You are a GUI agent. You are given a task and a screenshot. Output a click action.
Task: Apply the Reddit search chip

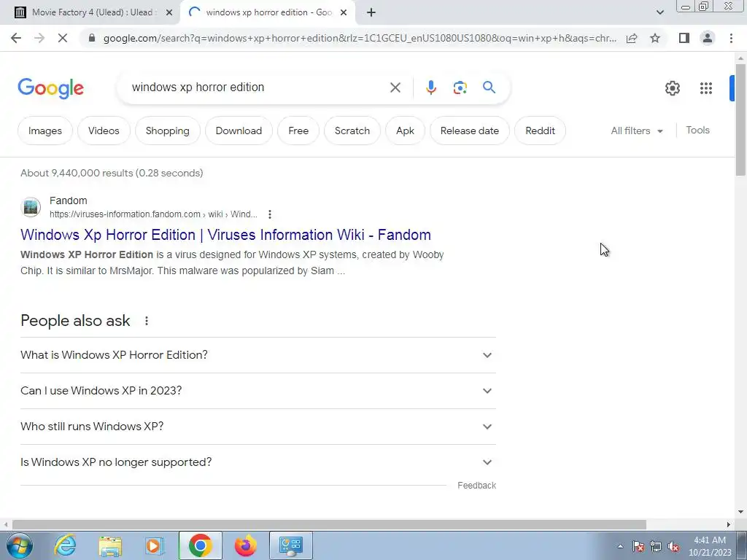540,131
